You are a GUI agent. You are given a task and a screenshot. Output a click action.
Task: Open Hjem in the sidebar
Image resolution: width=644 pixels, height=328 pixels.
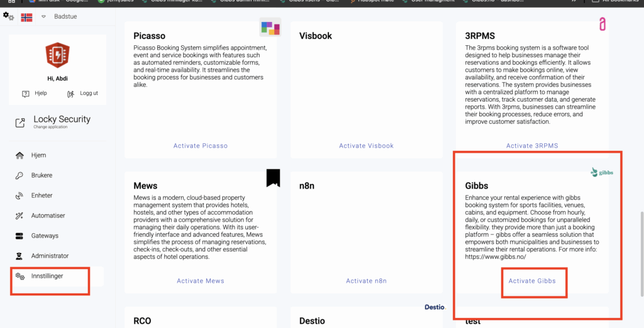38,155
